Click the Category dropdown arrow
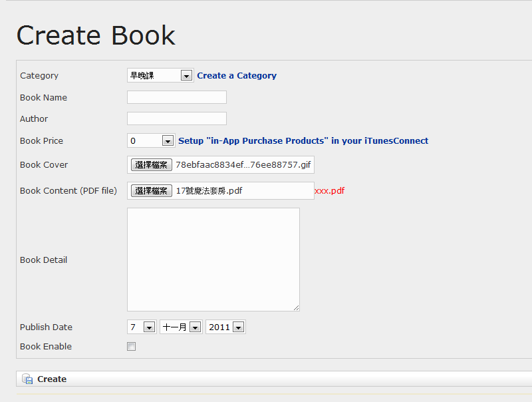Image resolution: width=532 pixels, height=402 pixels. click(186, 75)
